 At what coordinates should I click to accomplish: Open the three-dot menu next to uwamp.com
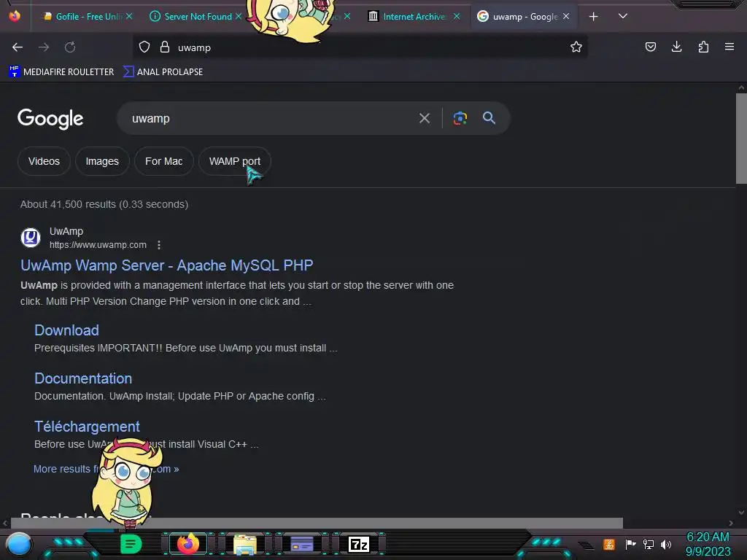[x=158, y=245]
